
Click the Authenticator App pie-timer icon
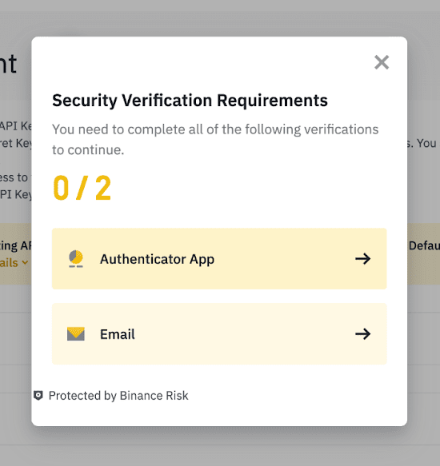(x=76, y=259)
